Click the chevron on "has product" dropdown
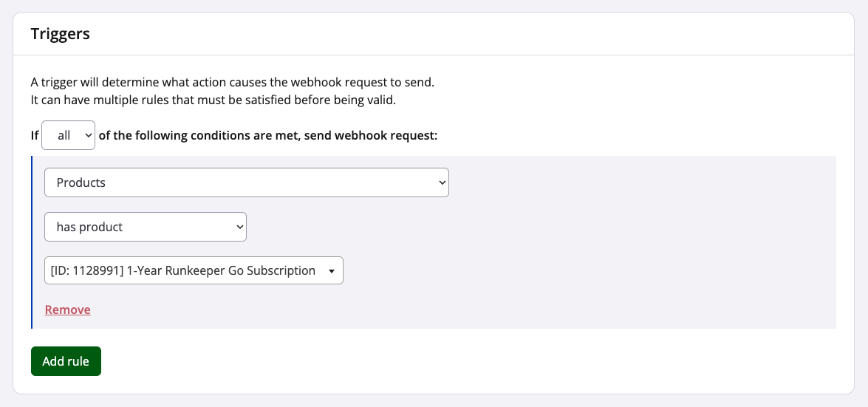This screenshot has height=407, width=868. coord(239,227)
